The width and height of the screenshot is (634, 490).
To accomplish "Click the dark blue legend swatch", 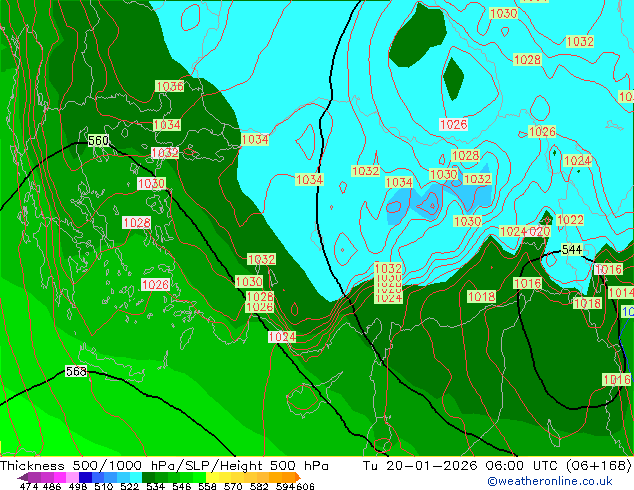I will pos(85,477).
